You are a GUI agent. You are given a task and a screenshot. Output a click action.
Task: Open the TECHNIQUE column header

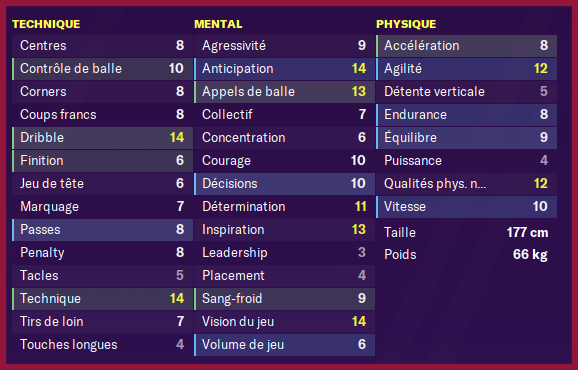click(x=46, y=24)
